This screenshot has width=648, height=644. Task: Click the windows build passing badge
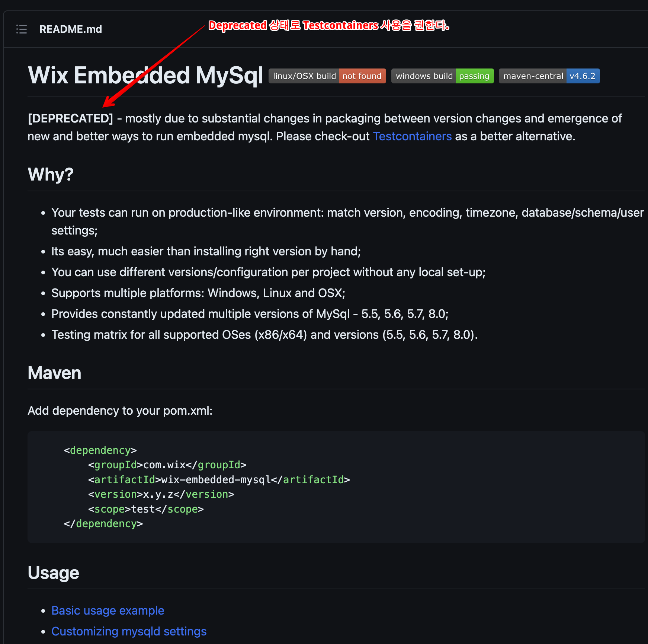point(442,76)
